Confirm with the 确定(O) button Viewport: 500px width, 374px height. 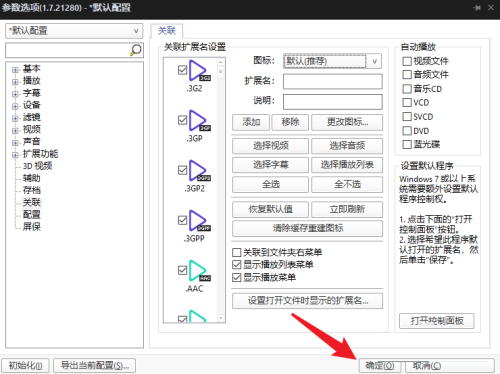(380, 366)
